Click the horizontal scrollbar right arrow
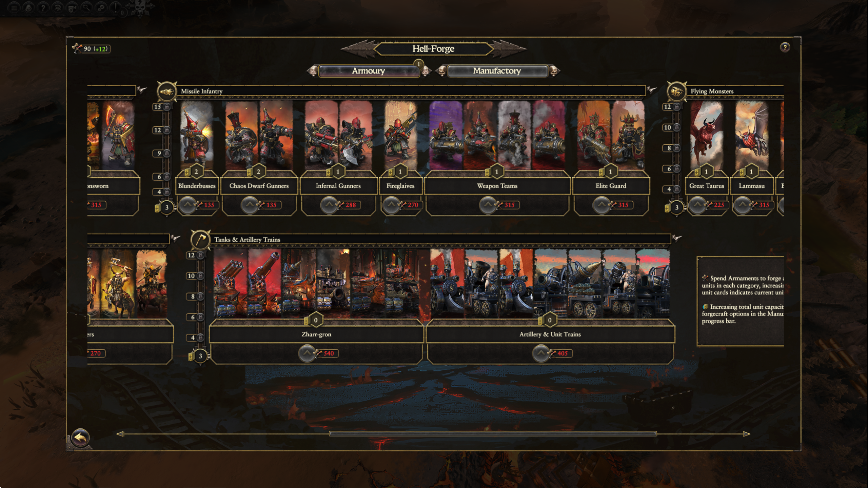Image resolution: width=868 pixels, height=488 pixels. coord(746,434)
